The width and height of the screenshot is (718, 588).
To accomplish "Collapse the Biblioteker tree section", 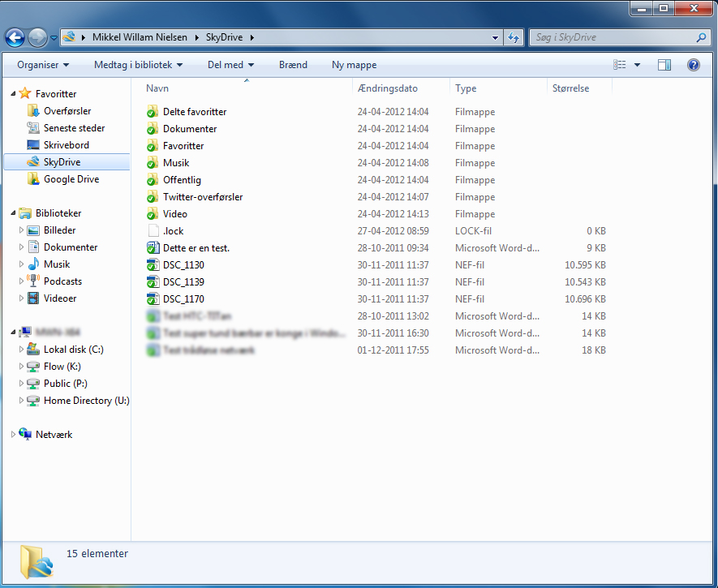I will 13,213.
